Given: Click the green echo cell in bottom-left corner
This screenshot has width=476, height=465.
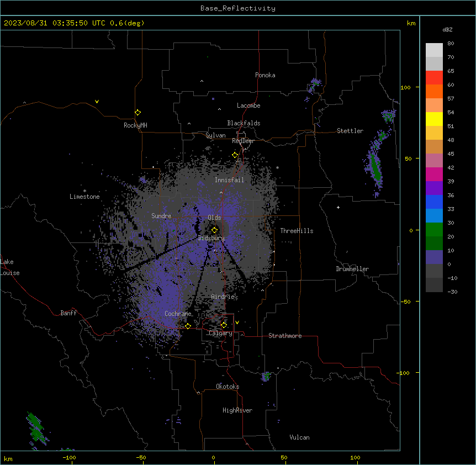Looking at the screenshot, I should point(36,428).
